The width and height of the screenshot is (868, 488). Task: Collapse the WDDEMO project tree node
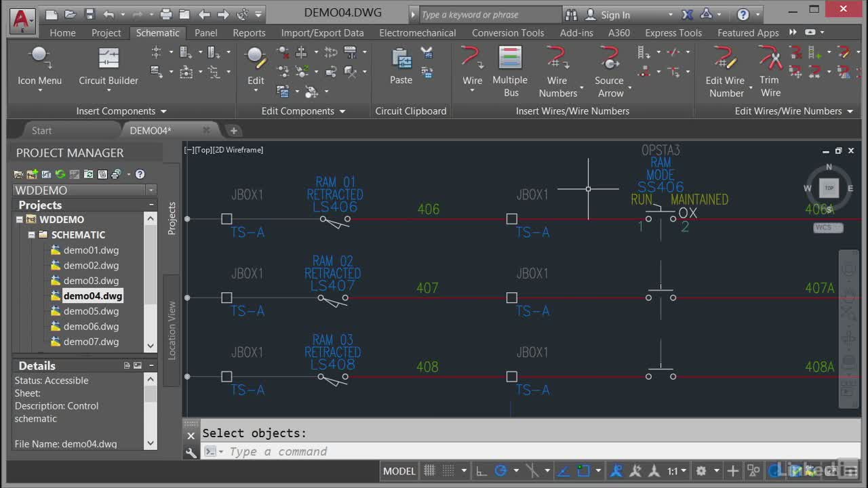point(20,220)
